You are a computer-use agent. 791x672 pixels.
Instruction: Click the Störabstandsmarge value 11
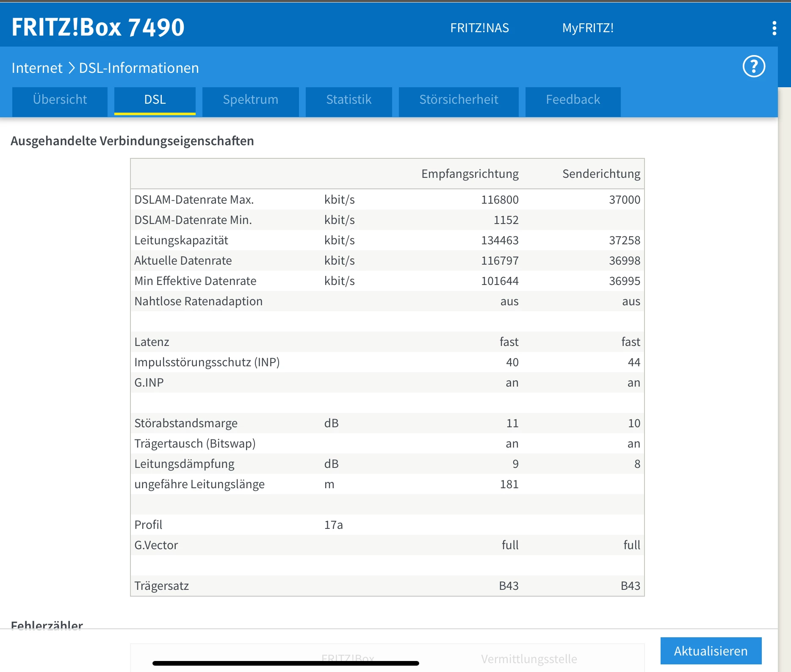(x=512, y=423)
